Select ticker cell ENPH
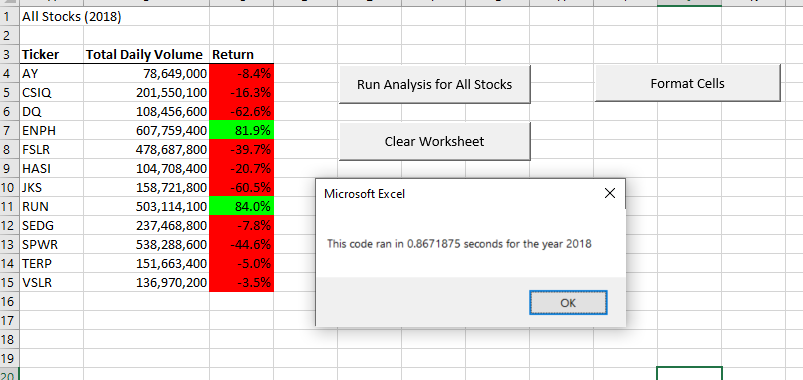803x380 pixels. [51, 131]
